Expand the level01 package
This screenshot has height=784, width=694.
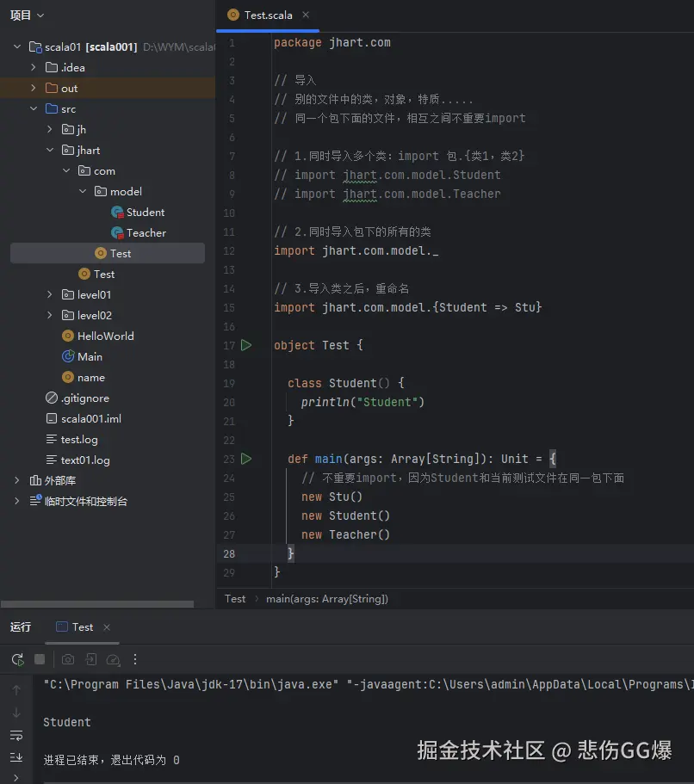(x=50, y=294)
